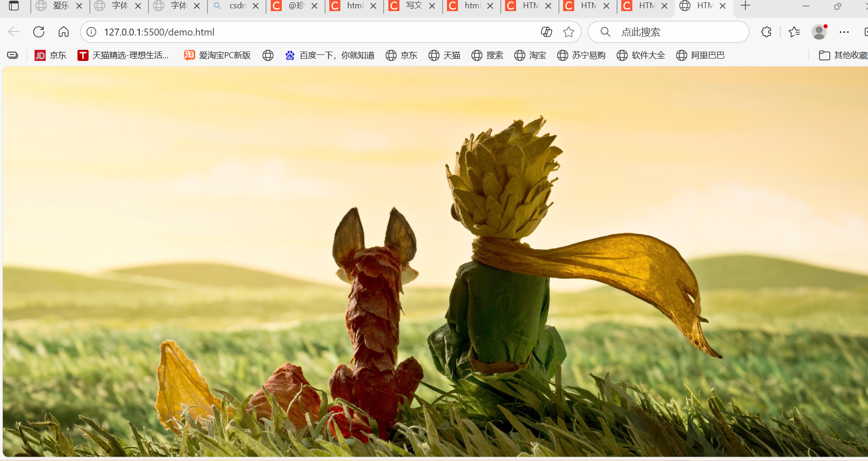
Task: Close the active HTM tab
Action: (x=723, y=6)
